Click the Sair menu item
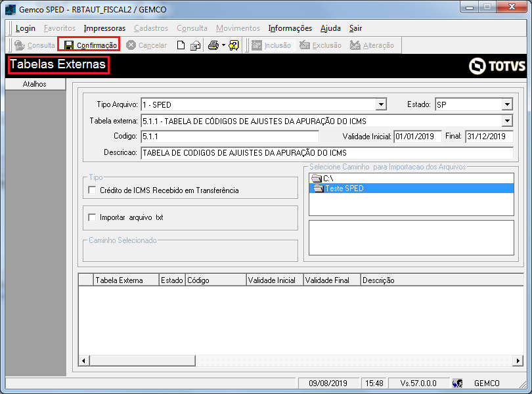This screenshot has width=532, height=394. pyautogui.click(x=355, y=28)
